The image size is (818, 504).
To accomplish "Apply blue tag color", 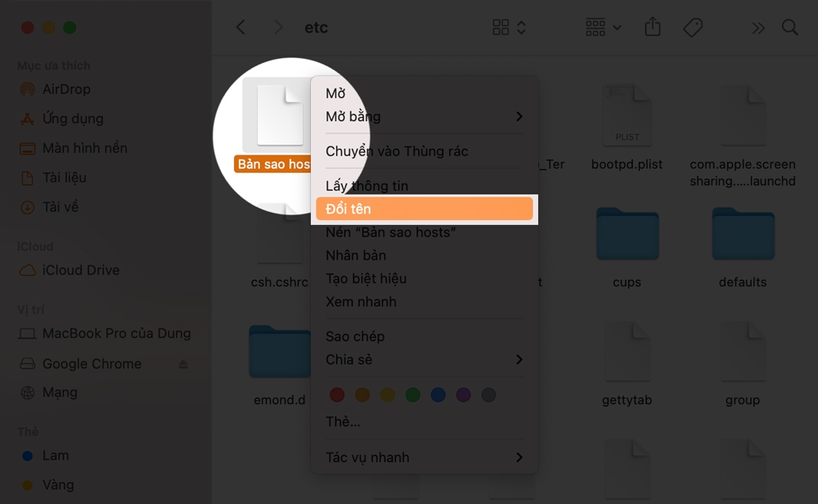I will pos(438,395).
